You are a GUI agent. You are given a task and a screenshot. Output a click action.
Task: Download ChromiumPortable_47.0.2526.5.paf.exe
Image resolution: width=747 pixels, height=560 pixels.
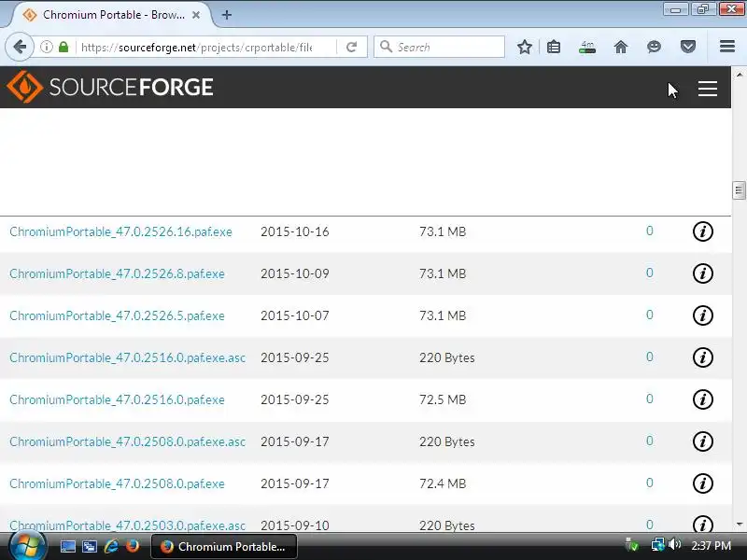[117, 315]
